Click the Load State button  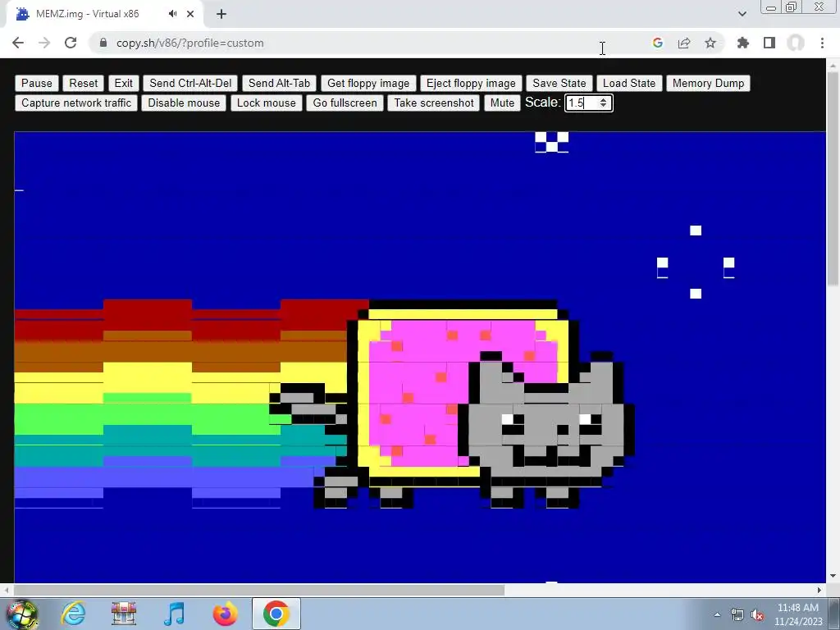click(x=629, y=83)
